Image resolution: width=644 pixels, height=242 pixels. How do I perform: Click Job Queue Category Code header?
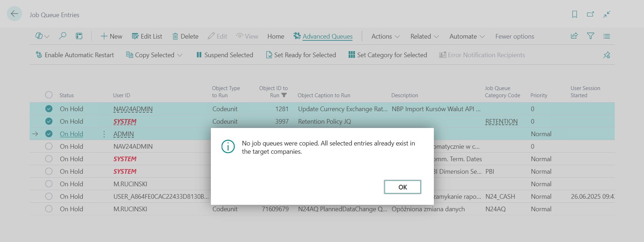pos(502,92)
